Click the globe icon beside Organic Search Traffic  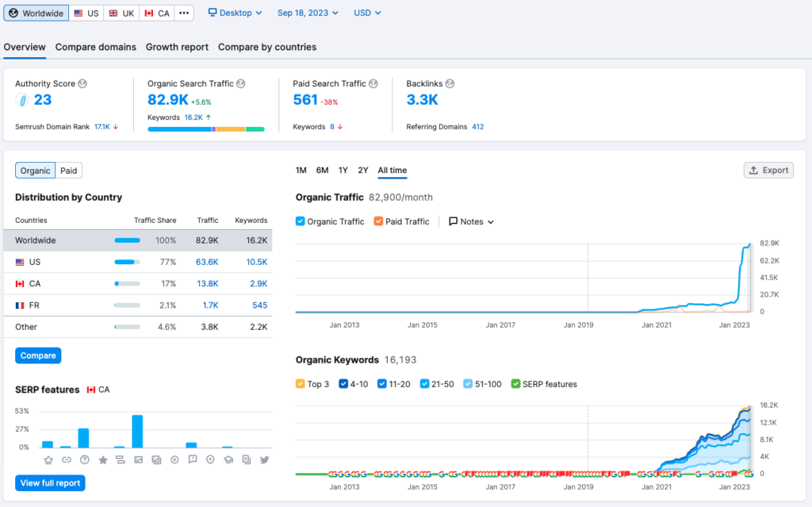click(x=241, y=83)
